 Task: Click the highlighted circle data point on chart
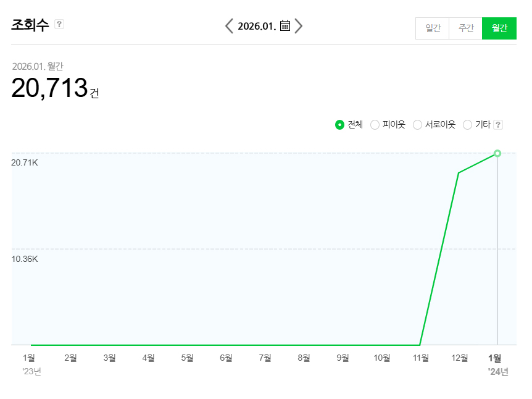coord(497,153)
